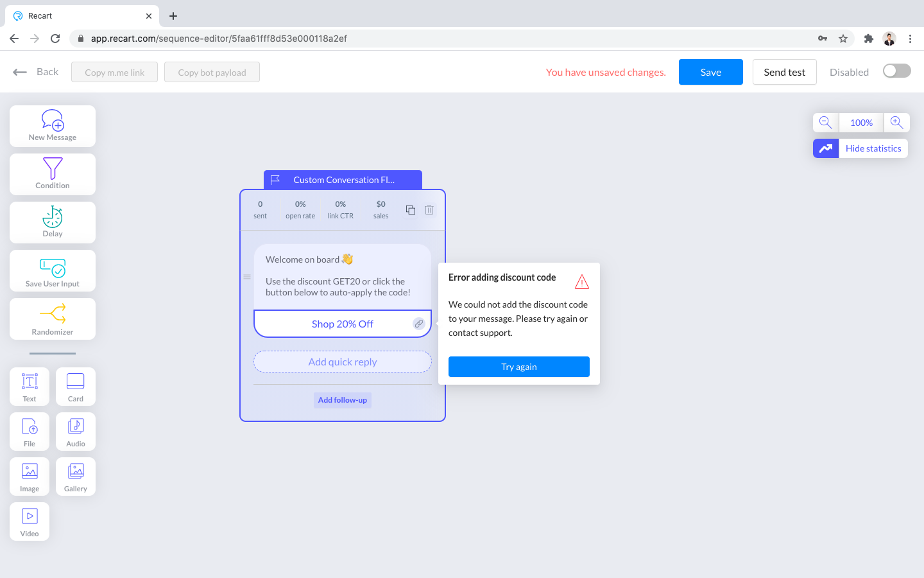The height and width of the screenshot is (578, 924).
Task: Click the 0% open rate statistic
Action: (300, 210)
